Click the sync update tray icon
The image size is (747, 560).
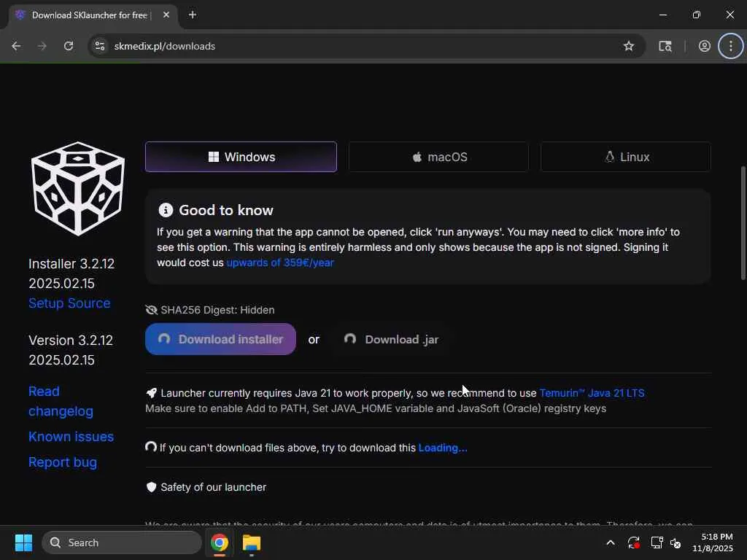tap(634, 542)
